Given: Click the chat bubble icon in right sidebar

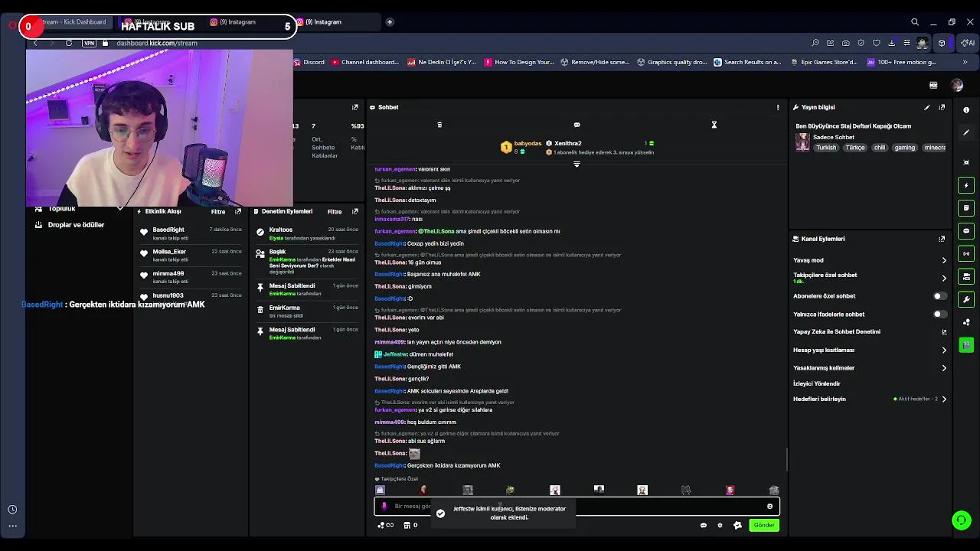Looking at the screenshot, I should pyautogui.click(x=966, y=231).
